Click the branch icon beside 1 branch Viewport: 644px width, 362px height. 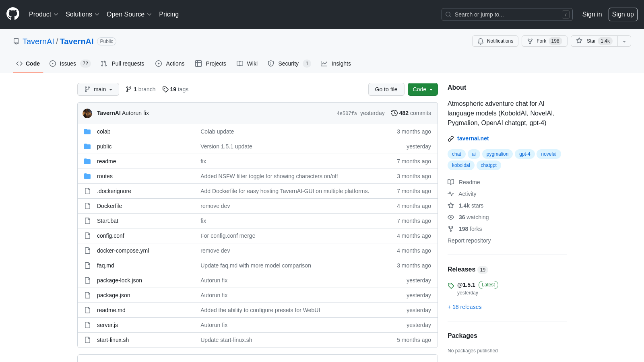click(x=129, y=89)
